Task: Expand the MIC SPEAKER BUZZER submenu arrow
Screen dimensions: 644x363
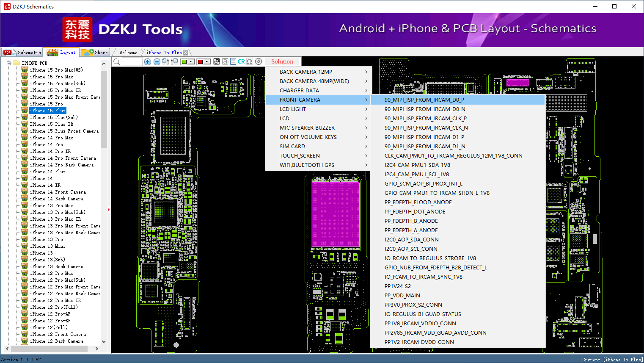Action: (366, 128)
